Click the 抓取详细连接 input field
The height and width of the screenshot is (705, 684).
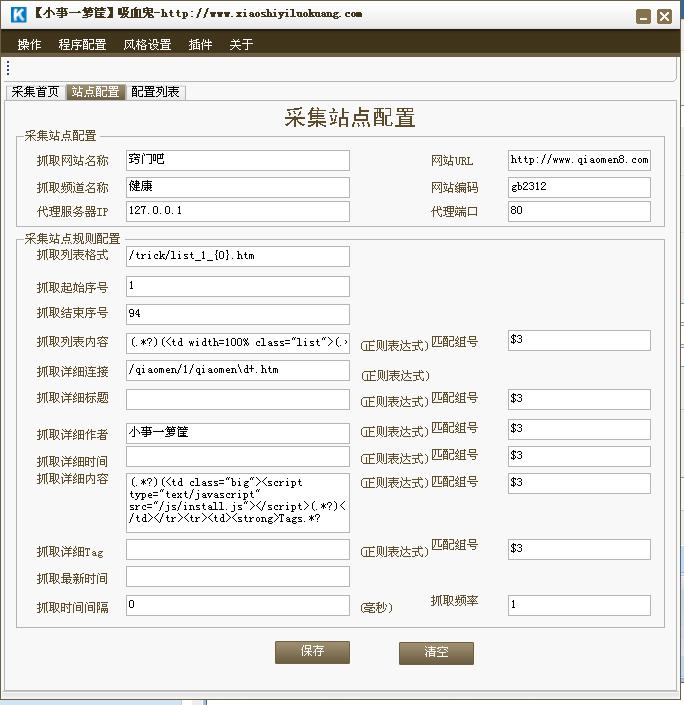[237, 370]
